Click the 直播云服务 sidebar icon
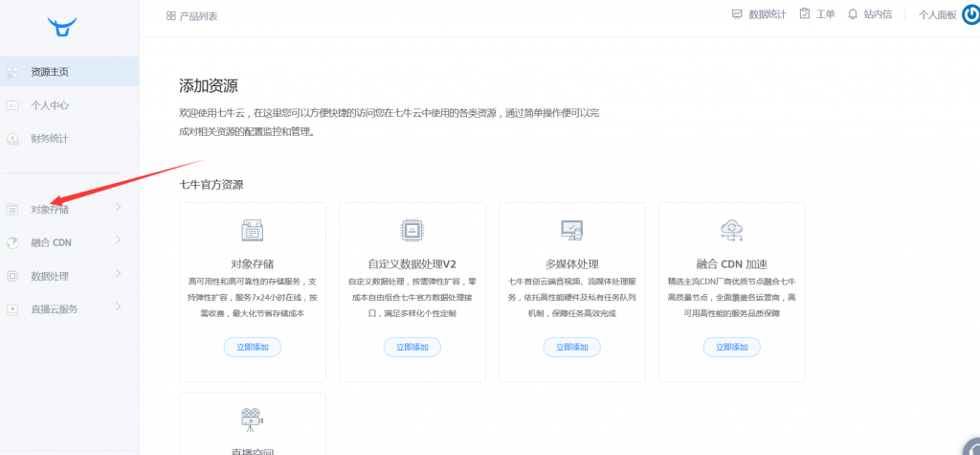The height and width of the screenshot is (455, 980). click(x=12, y=309)
